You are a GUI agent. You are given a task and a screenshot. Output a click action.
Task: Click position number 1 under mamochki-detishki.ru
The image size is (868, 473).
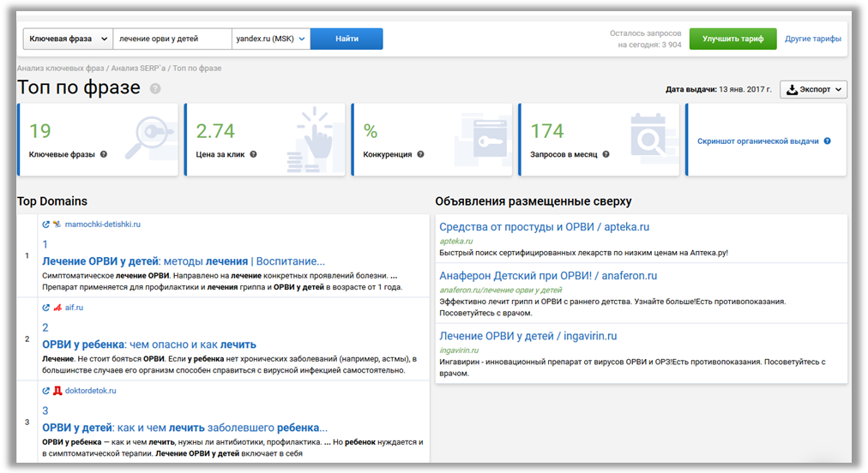(45, 244)
